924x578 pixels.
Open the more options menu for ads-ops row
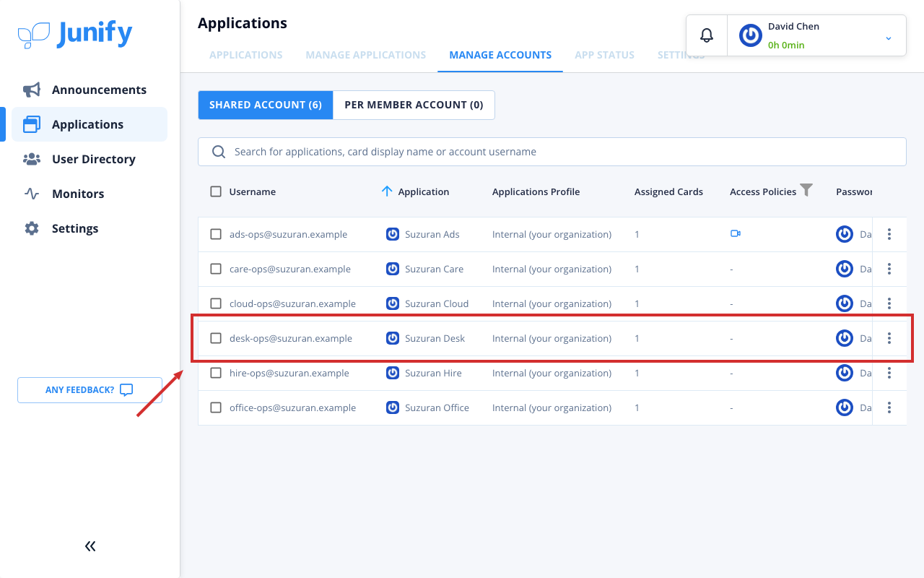click(x=889, y=234)
